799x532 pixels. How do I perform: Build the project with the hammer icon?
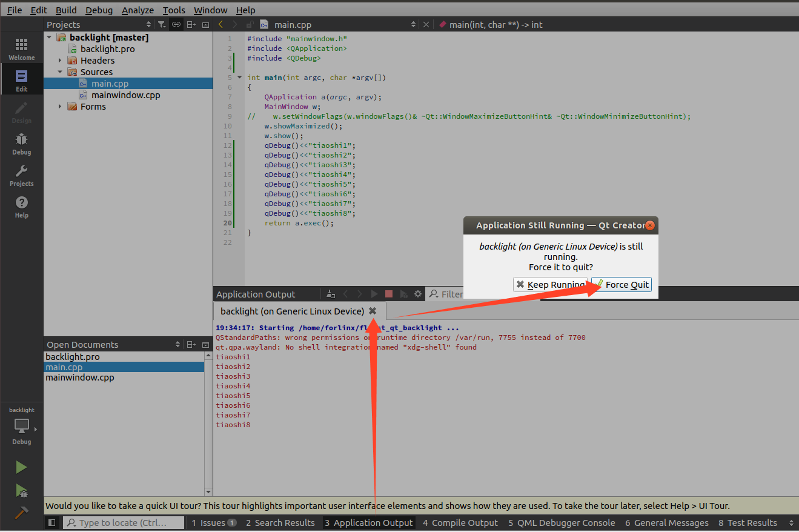(21, 513)
